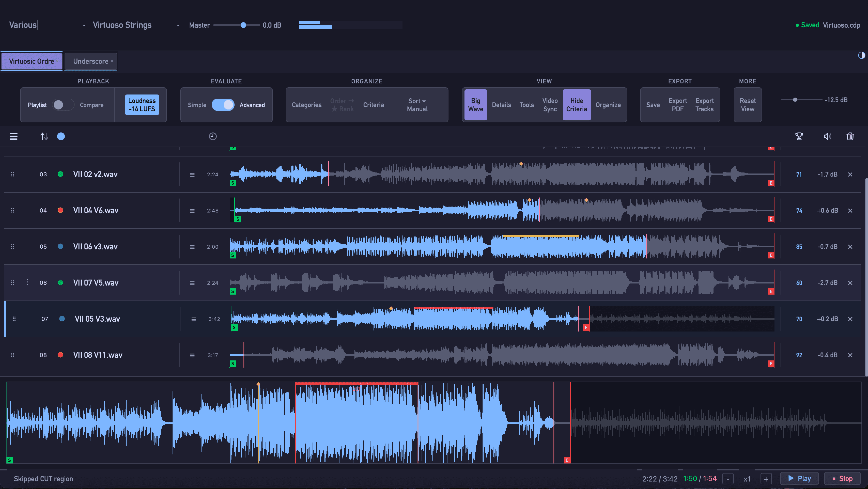Click the speaker loudness column icon
This screenshot has width=868, height=489.
[x=827, y=136]
